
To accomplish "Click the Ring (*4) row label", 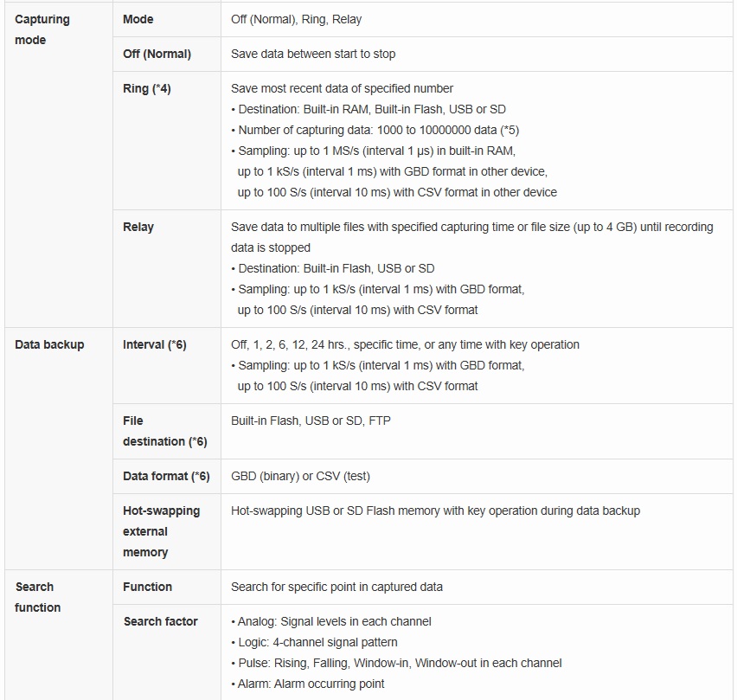I will (x=147, y=88).
